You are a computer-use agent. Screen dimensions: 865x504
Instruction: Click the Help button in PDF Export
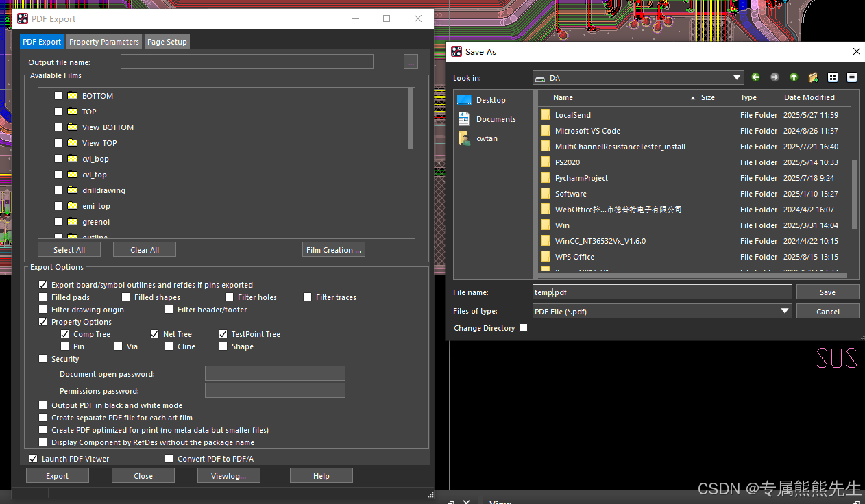[321, 476]
